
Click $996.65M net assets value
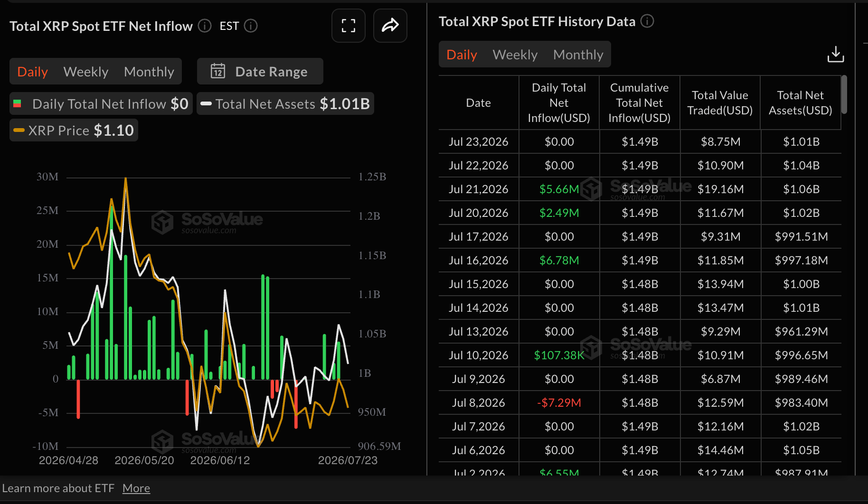pos(802,355)
